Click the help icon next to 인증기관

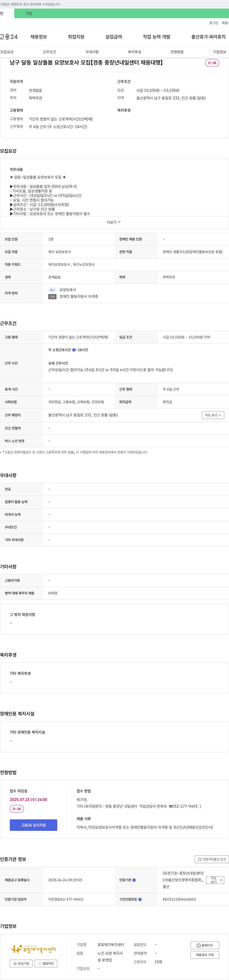pyautogui.click(x=134, y=880)
